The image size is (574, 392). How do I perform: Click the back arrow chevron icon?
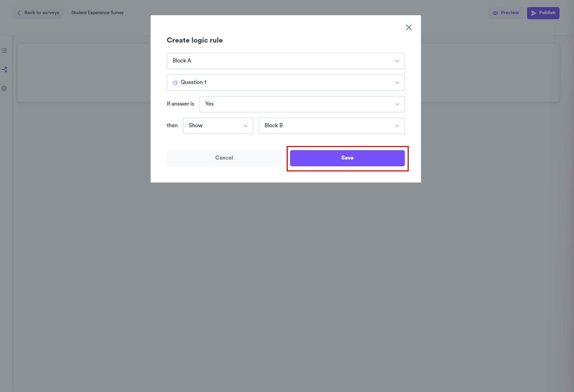point(19,13)
